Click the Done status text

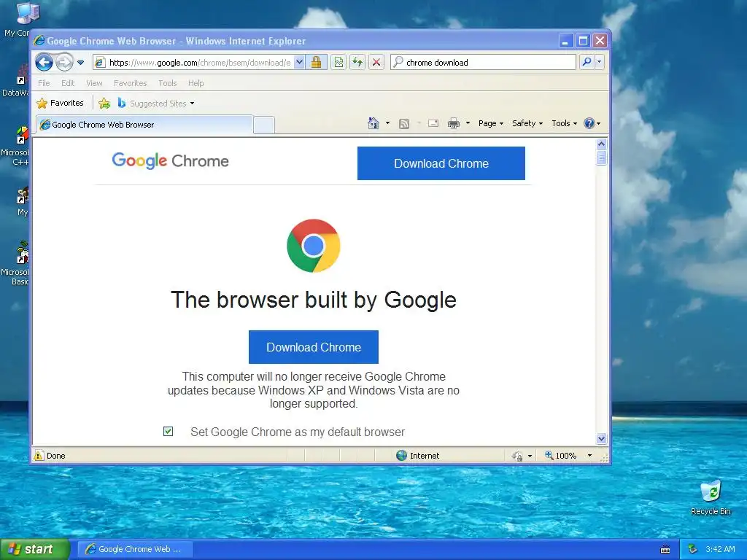(55, 456)
